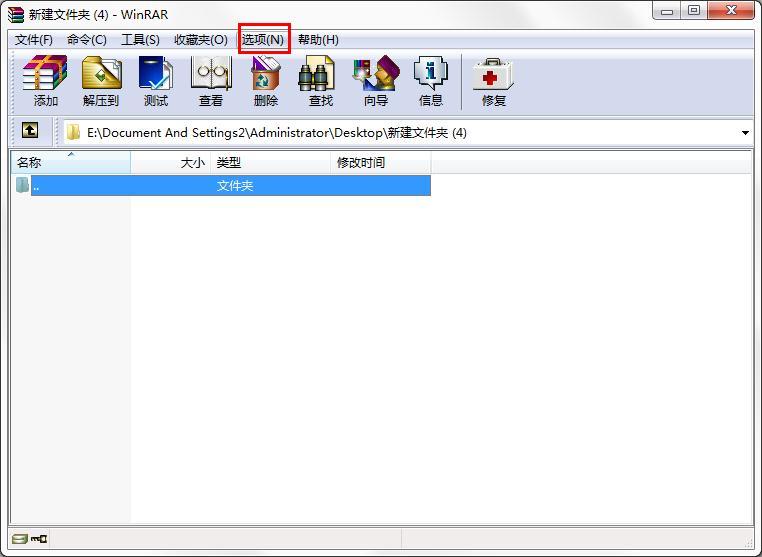Open the Commands (命令) menu
The width and height of the screenshot is (762, 557).
coord(87,40)
